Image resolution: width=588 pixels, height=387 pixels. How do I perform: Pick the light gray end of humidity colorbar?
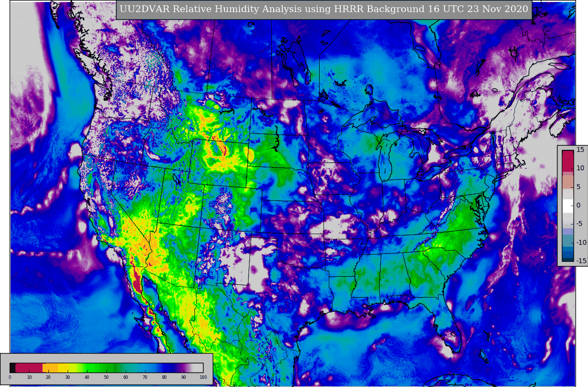(198, 368)
